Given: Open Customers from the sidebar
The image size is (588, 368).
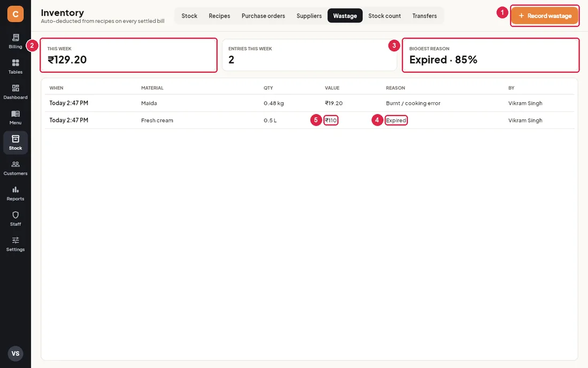Looking at the screenshot, I should 16,168.
